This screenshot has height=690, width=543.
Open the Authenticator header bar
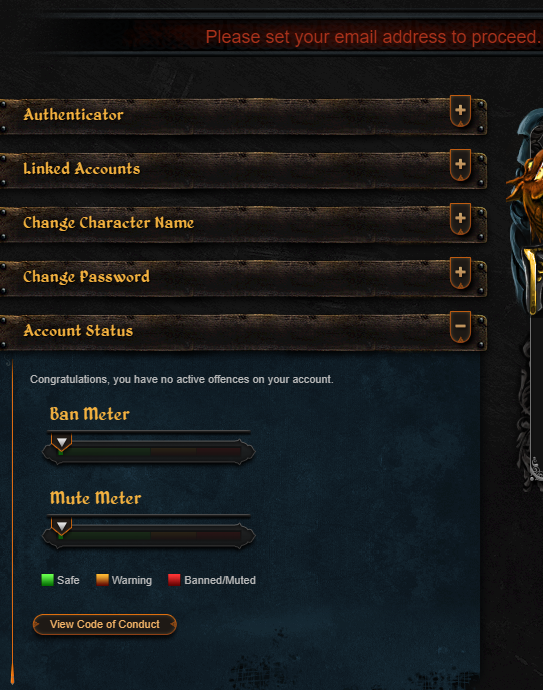click(x=243, y=116)
